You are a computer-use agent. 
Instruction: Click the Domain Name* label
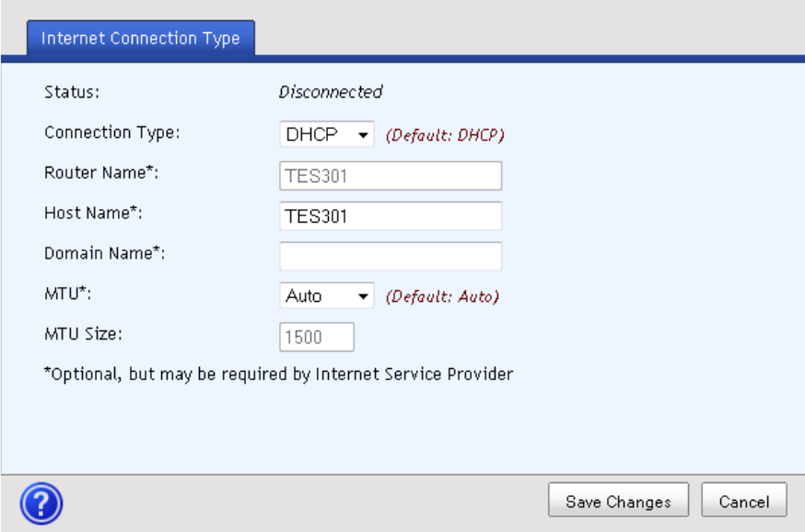pos(104,253)
